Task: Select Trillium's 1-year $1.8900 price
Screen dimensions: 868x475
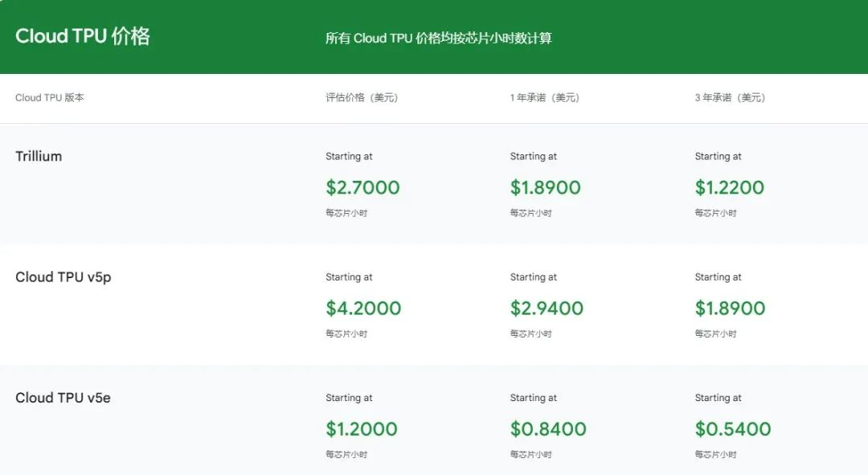Action: [546, 188]
